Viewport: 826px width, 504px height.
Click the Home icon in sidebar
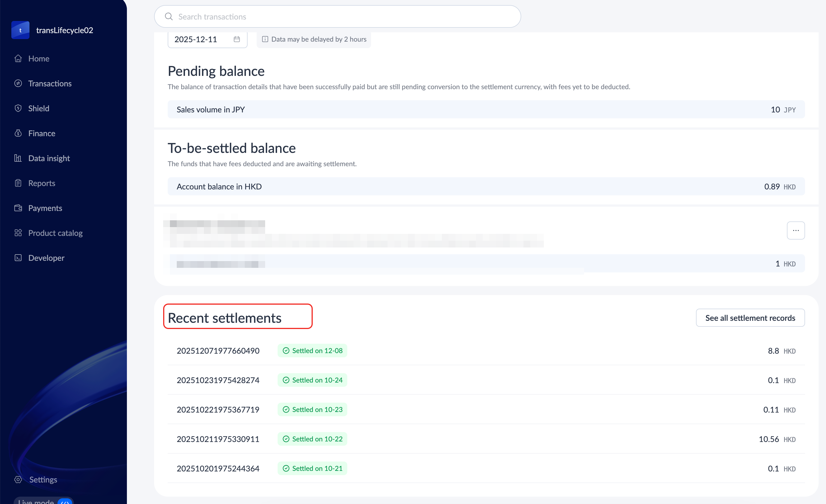pyautogui.click(x=18, y=59)
